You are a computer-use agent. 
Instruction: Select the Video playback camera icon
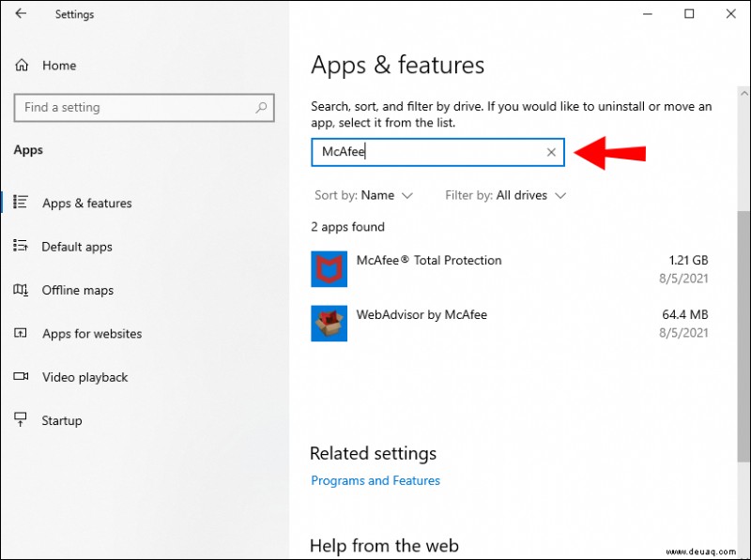(21, 376)
